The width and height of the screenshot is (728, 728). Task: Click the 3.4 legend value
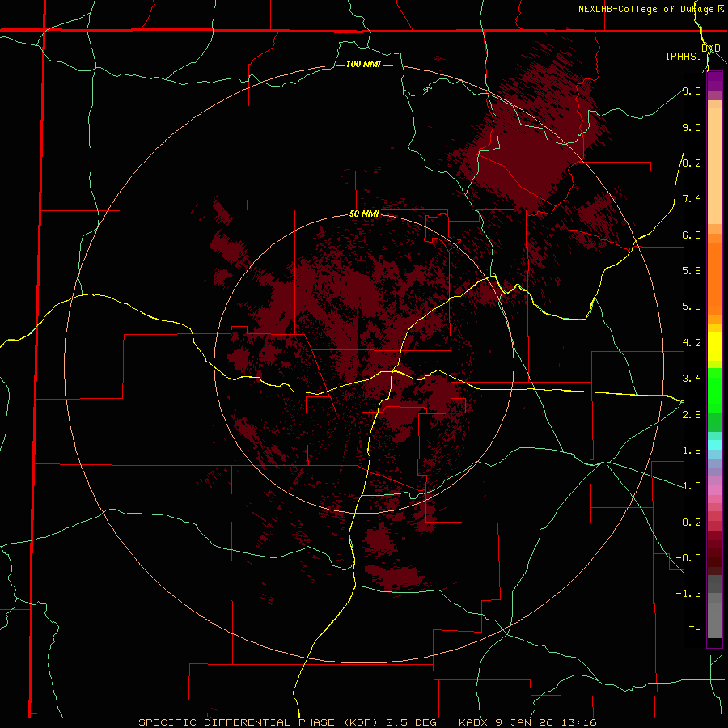pyautogui.click(x=692, y=379)
